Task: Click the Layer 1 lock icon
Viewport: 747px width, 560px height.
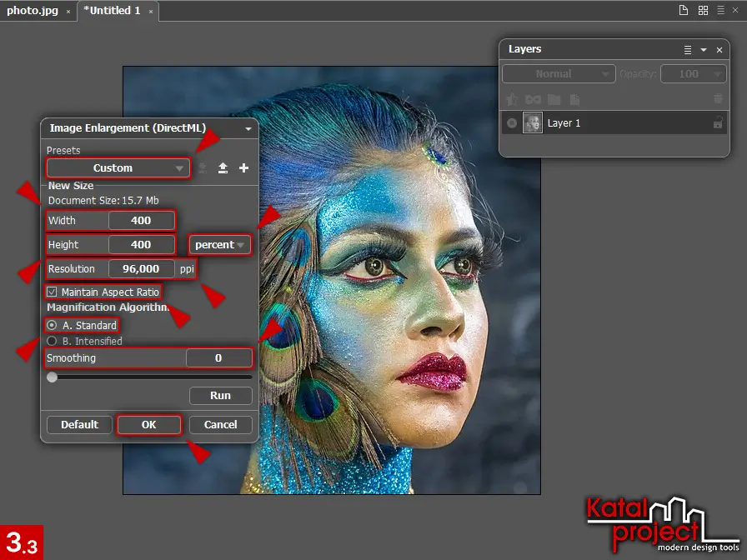Action: (x=717, y=123)
